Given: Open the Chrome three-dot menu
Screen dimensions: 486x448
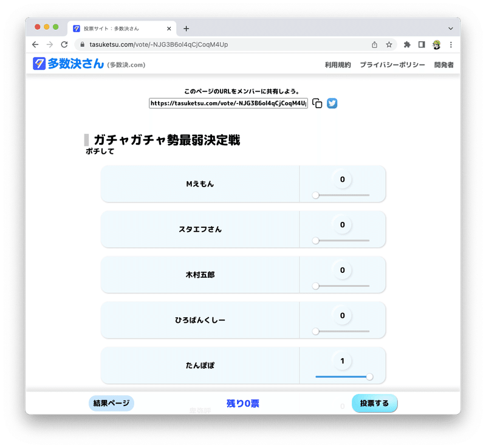Looking at the screenshot, I should pos(451,44).
